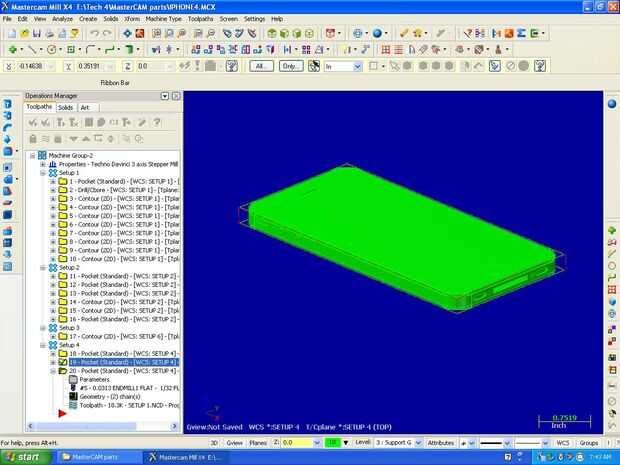Open the Analyze menu

pos(62,19)
